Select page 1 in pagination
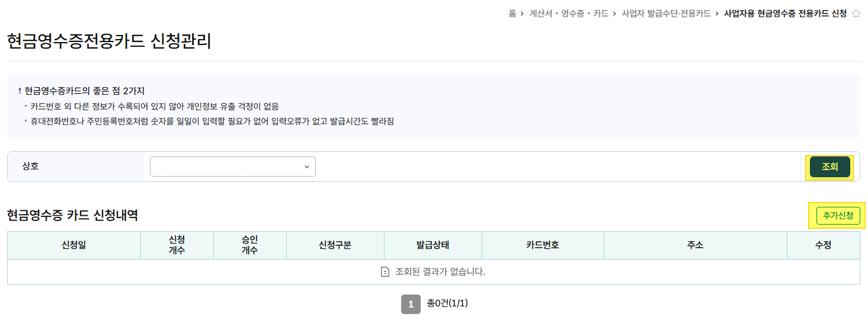 411,304
